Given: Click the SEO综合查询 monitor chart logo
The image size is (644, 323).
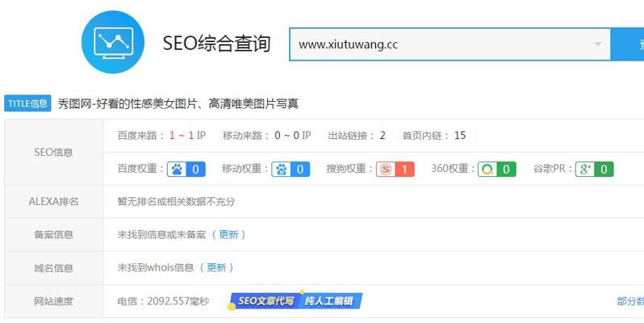Looking at the screenshot, I should click(x=113, y=42).
